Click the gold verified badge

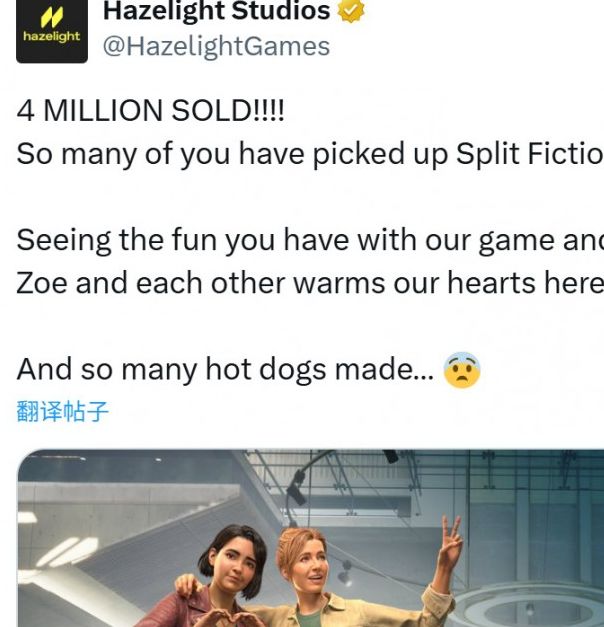click(351, 10)
